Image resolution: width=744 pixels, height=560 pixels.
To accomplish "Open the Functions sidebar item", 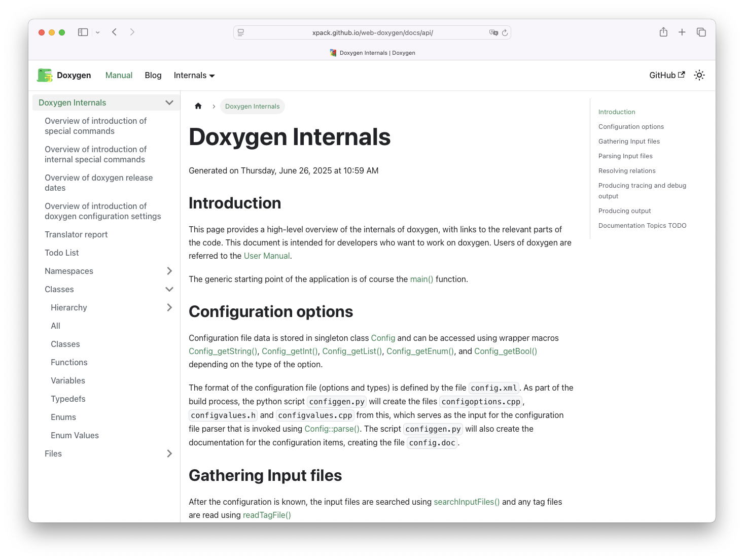I will pyautogui.click(x=69, y=362).
